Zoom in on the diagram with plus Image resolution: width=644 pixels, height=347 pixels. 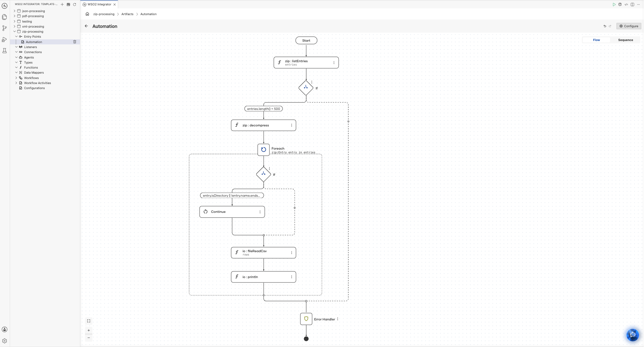pos(89,330)
